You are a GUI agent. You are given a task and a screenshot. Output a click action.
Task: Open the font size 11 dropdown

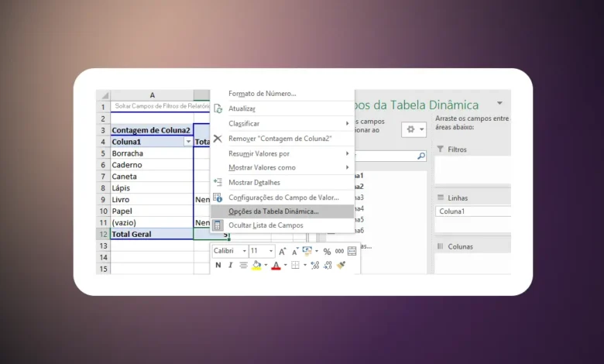point(271,251)
